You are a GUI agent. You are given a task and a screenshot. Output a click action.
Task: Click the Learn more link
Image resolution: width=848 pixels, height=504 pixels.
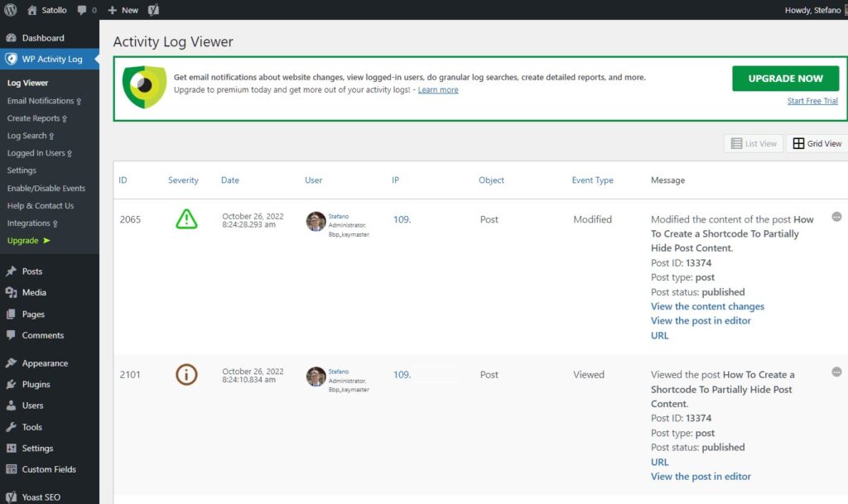click(438, 89)
